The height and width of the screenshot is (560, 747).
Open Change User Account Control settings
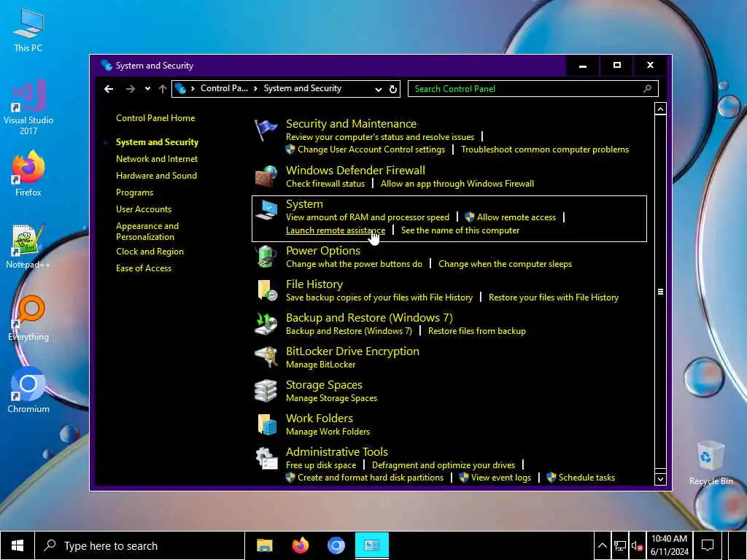pos(371,149)
